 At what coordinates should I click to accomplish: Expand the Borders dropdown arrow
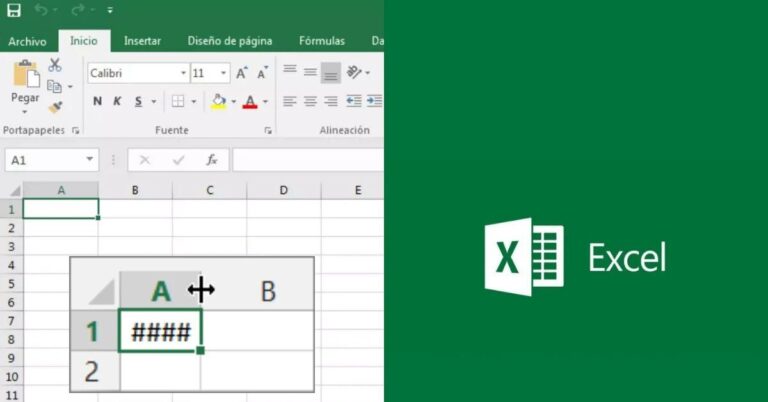click(193, 102)
